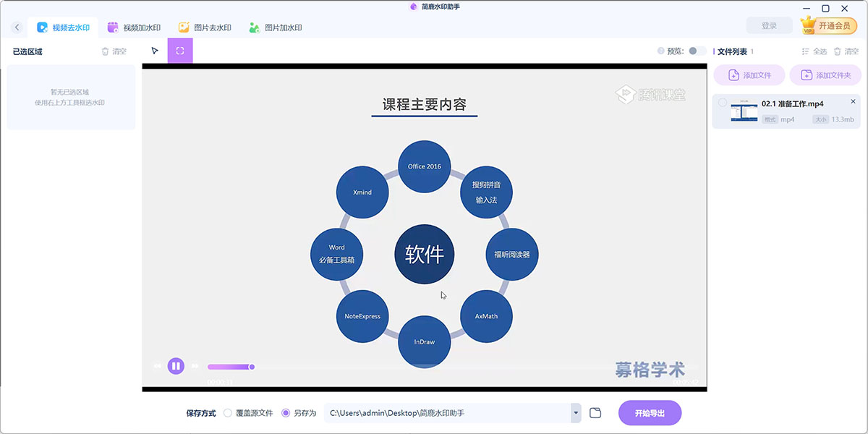Click the 保存方式 label

201,413
